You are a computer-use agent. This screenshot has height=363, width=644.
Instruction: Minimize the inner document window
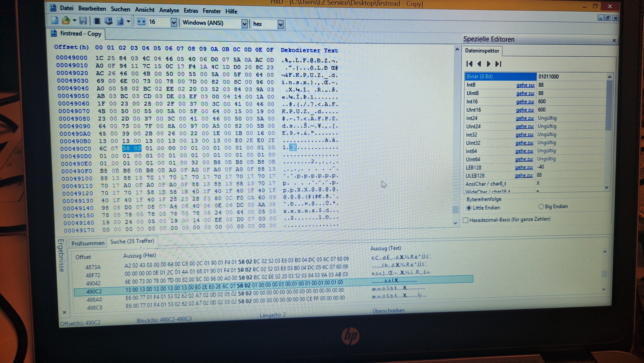click(x=601, y=18)
